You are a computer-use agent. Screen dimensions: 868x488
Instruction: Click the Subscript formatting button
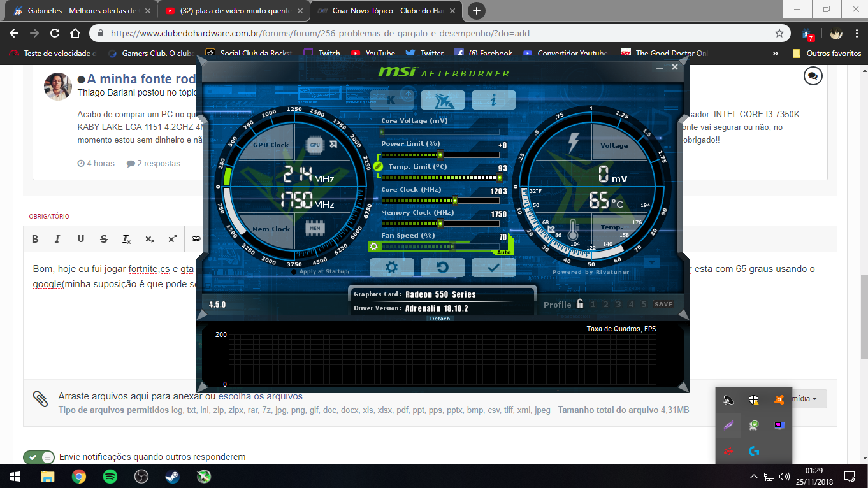pyautogui.click(x=149, y=239)
